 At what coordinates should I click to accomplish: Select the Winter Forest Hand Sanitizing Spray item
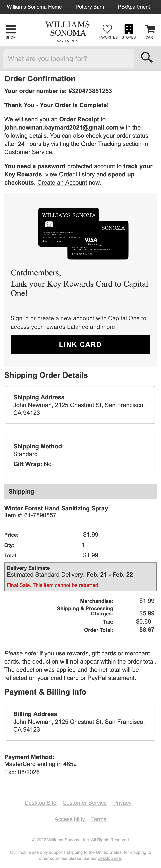click(56, 508)
